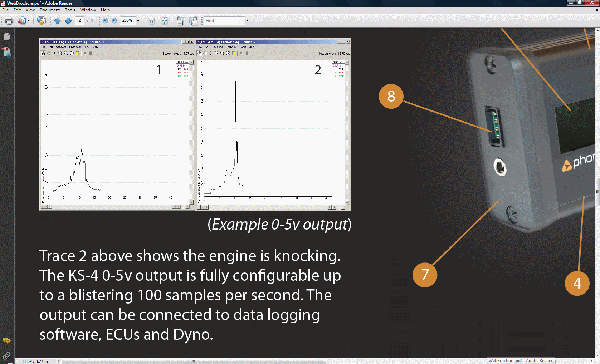The height and width of the screenshot is (364, 600).
Task: Show the Pages panel in sidebar
Action: tap(6, 36)
